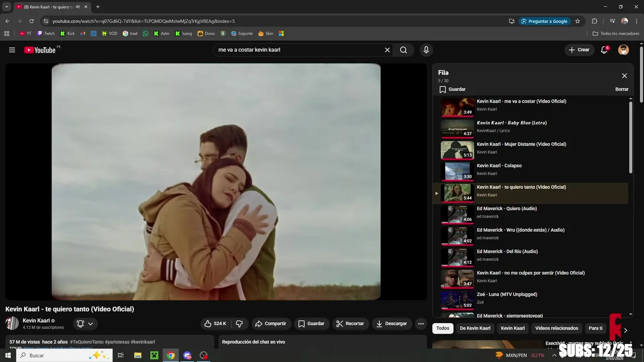Viewport: 644px width, 362px height.
Task: Save the queue with Guardar bookmark
Action: point(452,89)
